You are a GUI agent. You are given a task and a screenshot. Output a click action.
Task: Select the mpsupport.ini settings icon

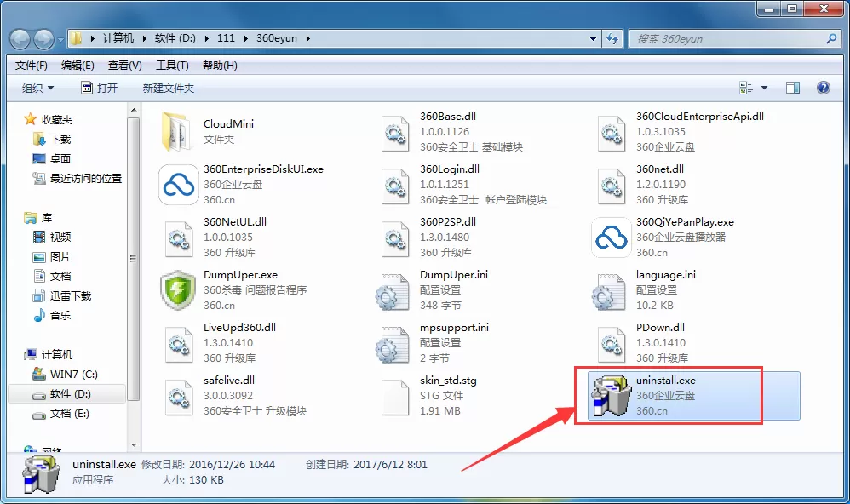(392, 345)
